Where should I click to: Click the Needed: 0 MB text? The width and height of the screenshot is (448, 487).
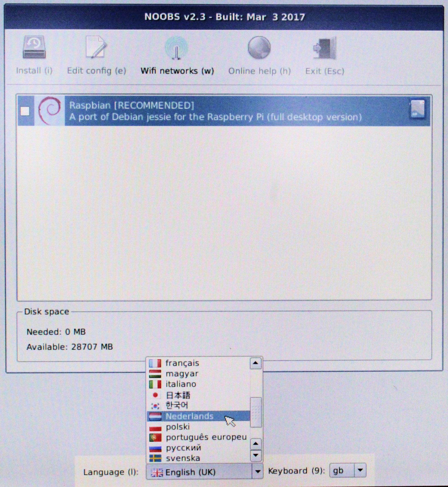coord(56,332)
